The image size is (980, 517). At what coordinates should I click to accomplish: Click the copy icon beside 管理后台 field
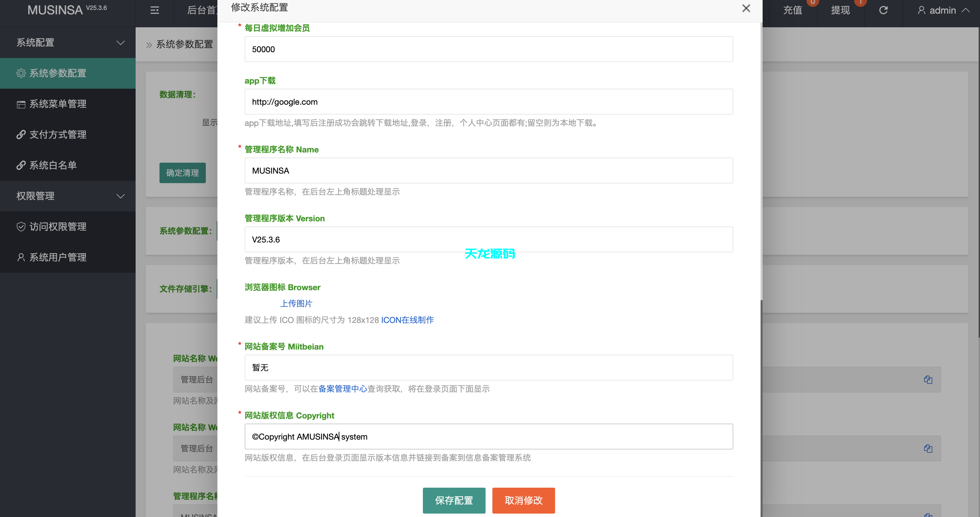click(928, 379)
